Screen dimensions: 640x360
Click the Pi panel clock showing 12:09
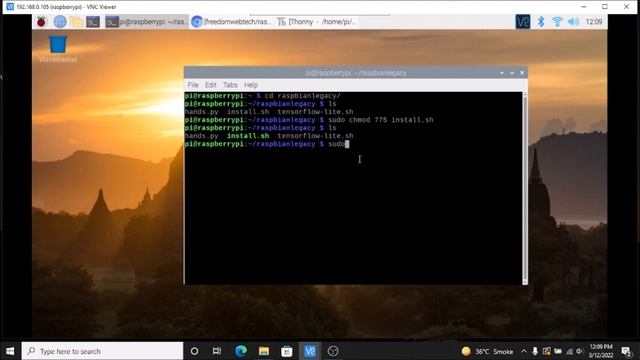pos(594,22)
